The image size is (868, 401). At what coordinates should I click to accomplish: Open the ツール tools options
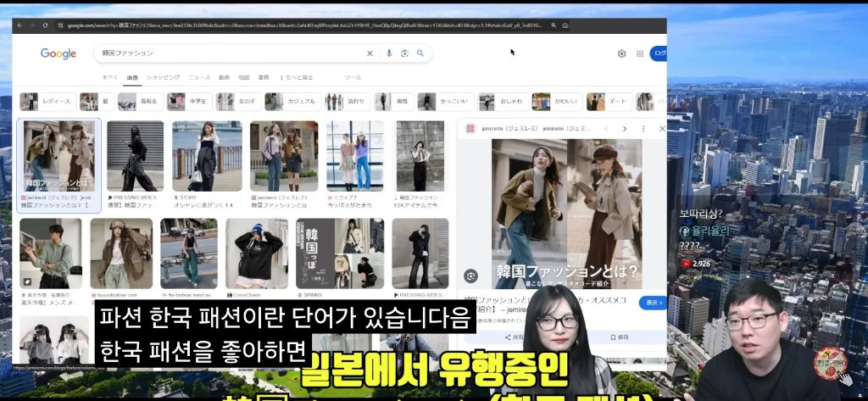pyautogui.click(x=353, y=77)
